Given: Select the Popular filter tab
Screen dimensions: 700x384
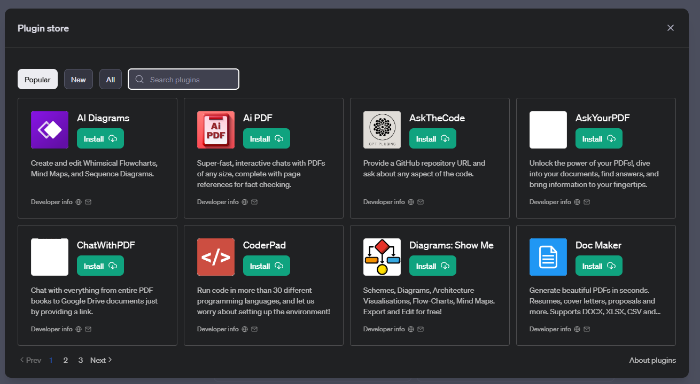Looking at the screenshot, I should coord(38,79).
